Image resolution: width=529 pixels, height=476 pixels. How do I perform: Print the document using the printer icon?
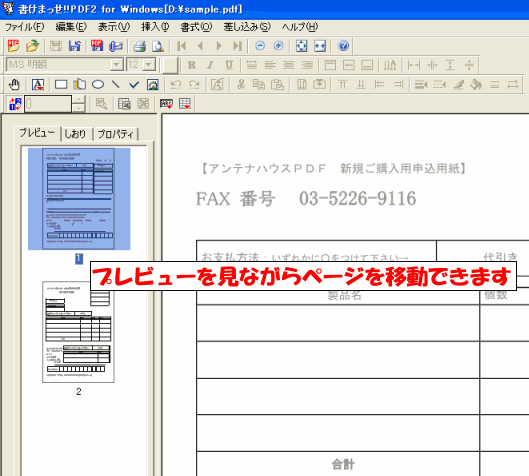point(139,46)
